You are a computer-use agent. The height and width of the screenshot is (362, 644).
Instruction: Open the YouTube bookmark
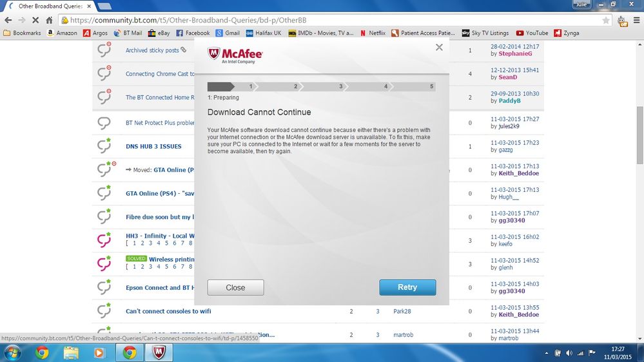click(x=532, y=33)
